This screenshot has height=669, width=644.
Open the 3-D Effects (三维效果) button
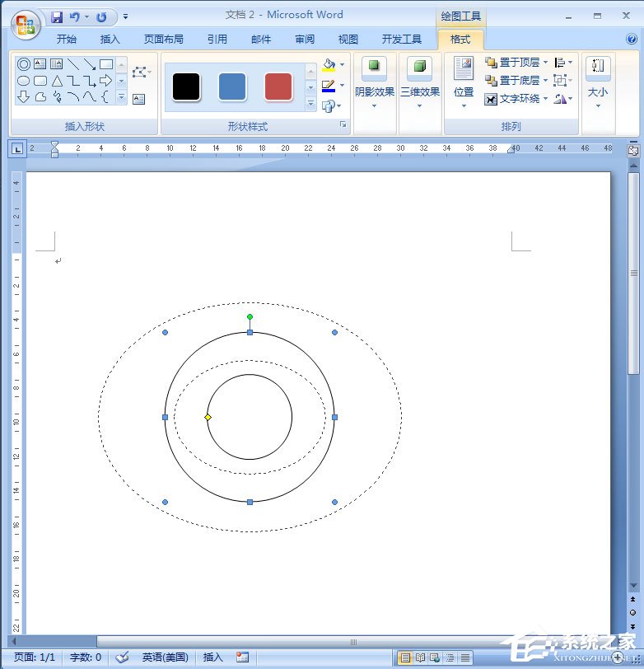click(x=420, y=82)
